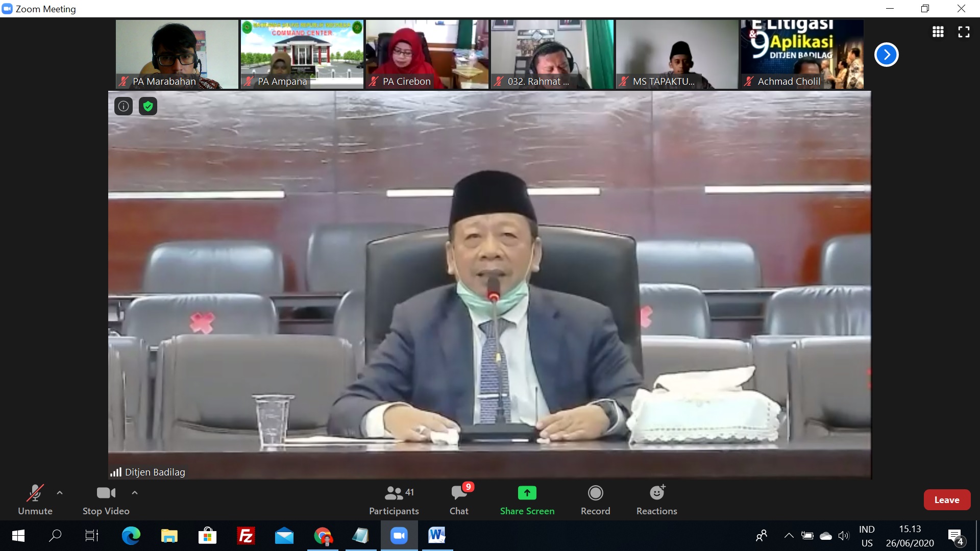Switch to gallery view layout

coord(939,32)
